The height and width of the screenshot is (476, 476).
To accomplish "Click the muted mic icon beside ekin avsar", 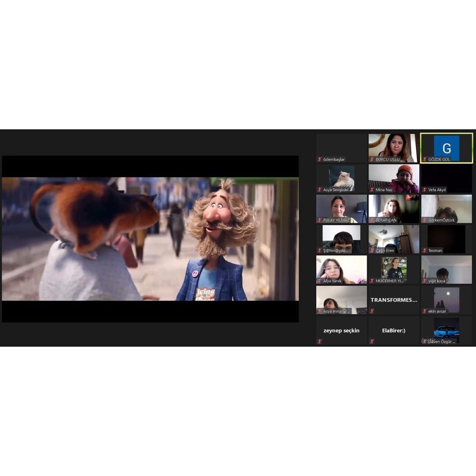I will tap(425, 311).
